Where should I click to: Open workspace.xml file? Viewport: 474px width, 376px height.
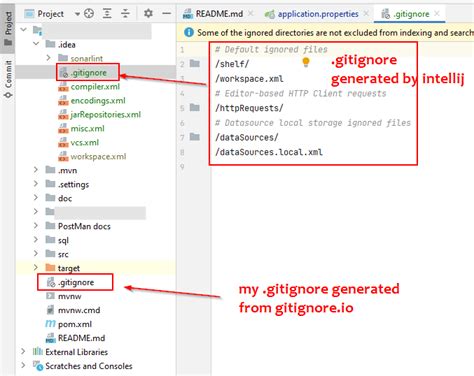98,157
